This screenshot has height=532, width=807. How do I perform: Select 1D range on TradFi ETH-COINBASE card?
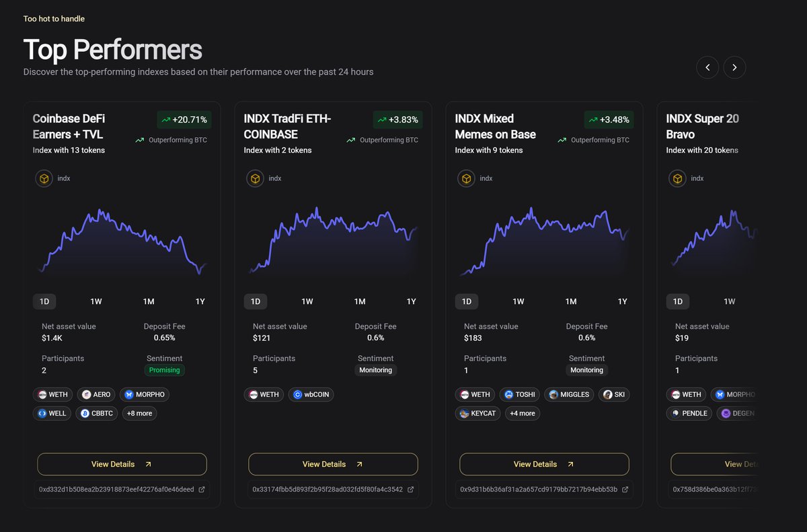click(256, 301)
